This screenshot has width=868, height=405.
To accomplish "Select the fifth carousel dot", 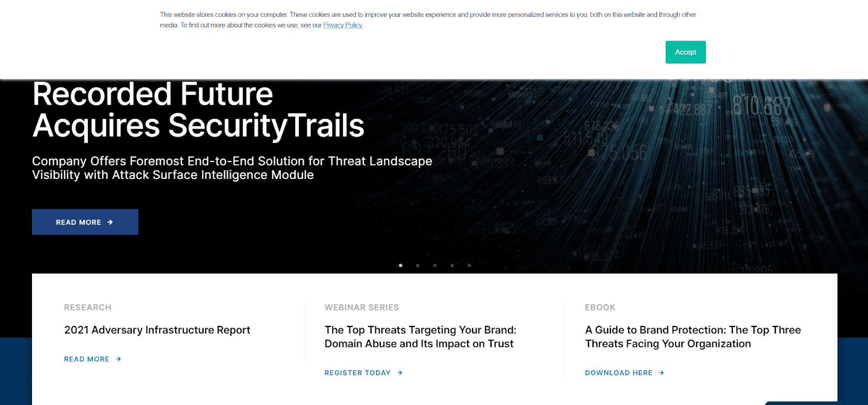I will tap(469, 266).
